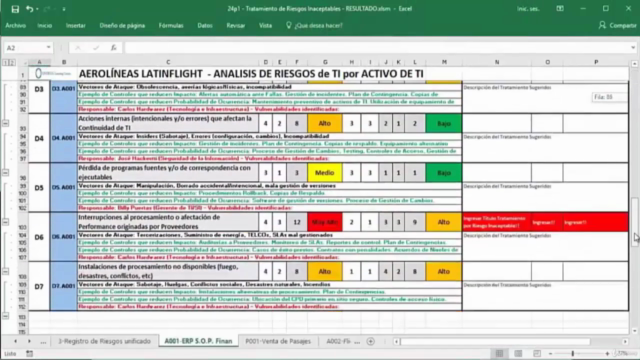This screenshot has width=640, height=360.
Task: Open the Archivo menu
Action: pyautogui.click(x=16, y=25)
